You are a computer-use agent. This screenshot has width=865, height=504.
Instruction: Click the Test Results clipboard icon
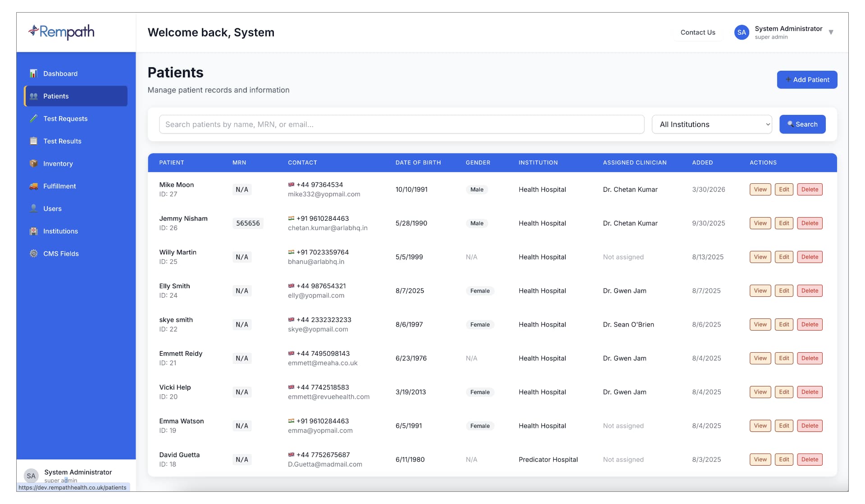(x=33, y=141)
